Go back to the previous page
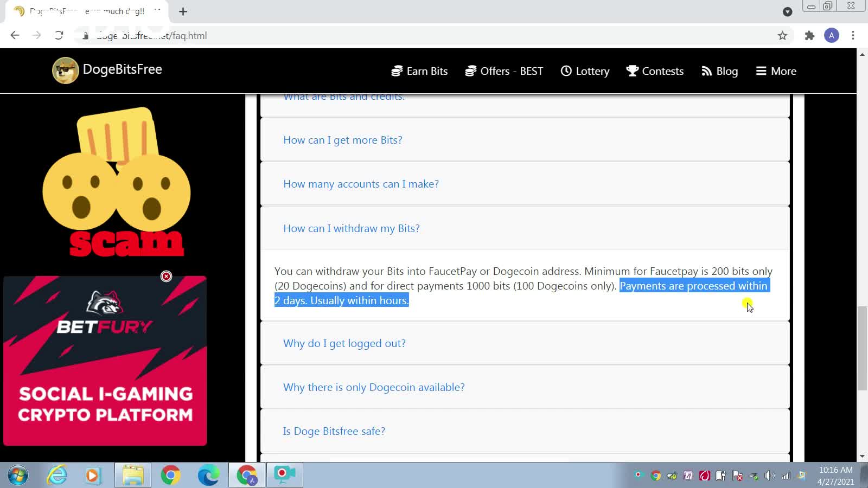This screenshot has height=488, width=868. point(15,36)
